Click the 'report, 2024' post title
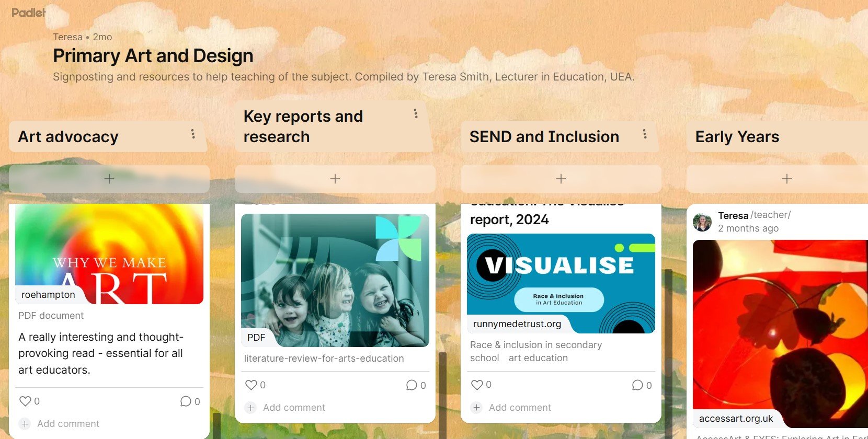Viewport: 868px width, 439px height. click(509, 219)
